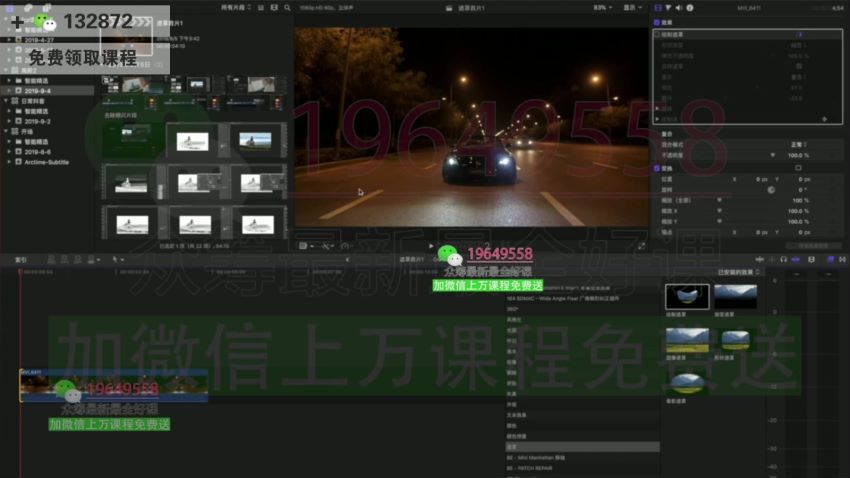
Task: Expand the 2019-8-6 event
Action: [x=9, y=152]
